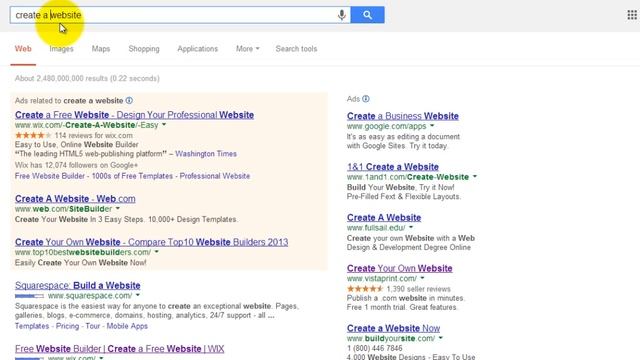Screen dimensions: 640x360
Task: Switch to the Maps tab
Action: [101, 49]
